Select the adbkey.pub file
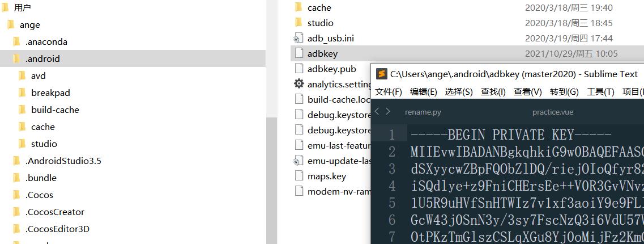The width and height of the screenshot is (644, 244). (331, 69)
